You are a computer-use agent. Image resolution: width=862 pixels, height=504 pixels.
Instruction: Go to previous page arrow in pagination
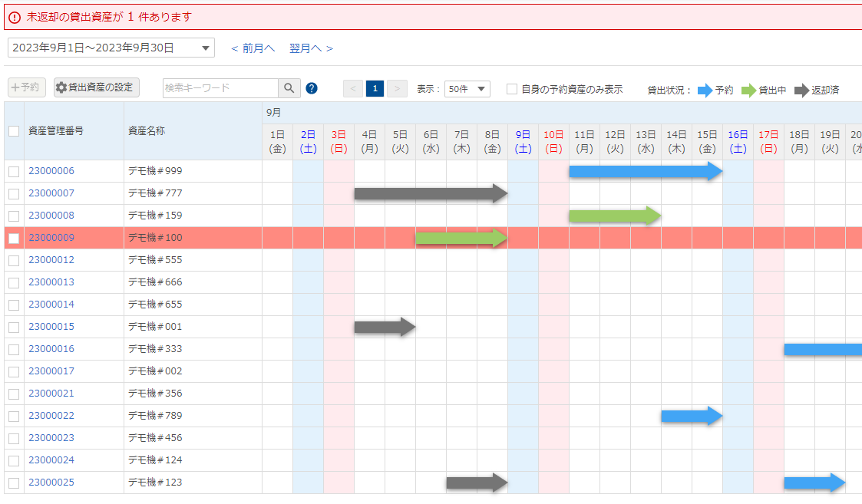tap(353, 89)
